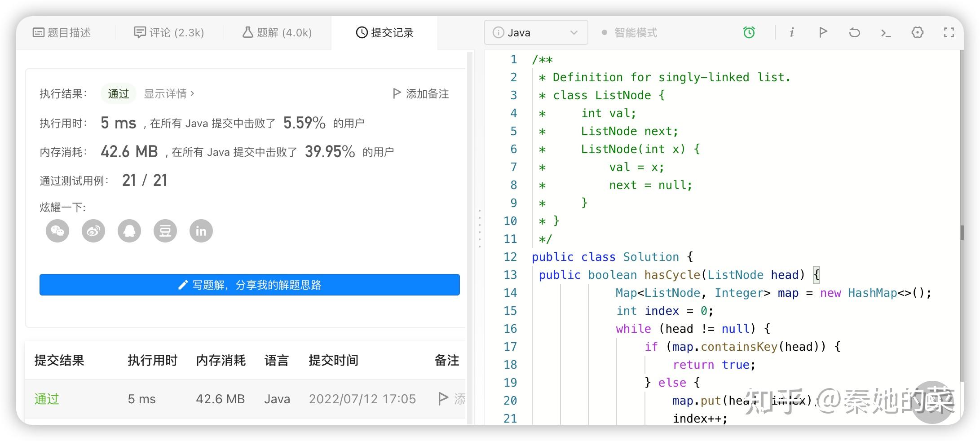Viewport: 980px width, 441px height.
Task: Open editor settings gear icon
Action: tap(917, 32)
